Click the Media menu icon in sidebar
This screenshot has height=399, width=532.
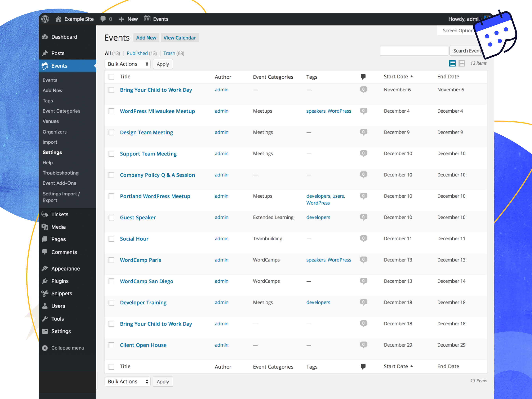[x=45, y=226]
